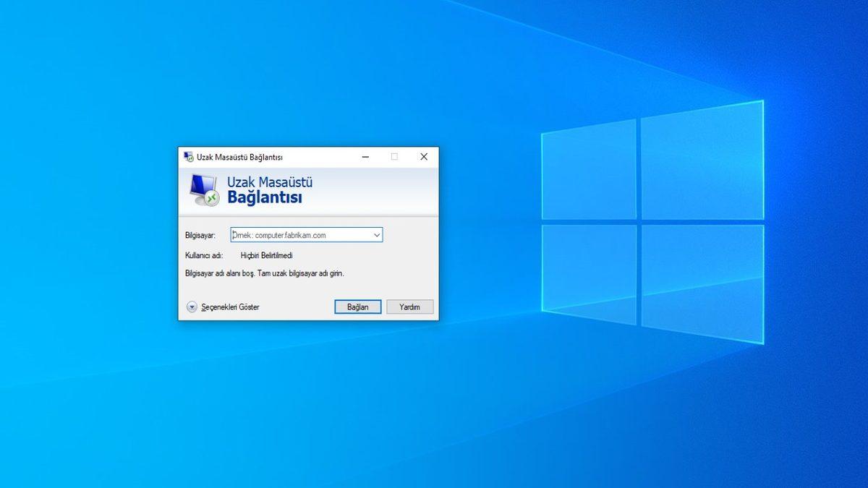Viewport: 868px width, 488px height.
Task: Minimize the Uzak Masaüstü Bağlantısı window
Action: tap(365, 157)
